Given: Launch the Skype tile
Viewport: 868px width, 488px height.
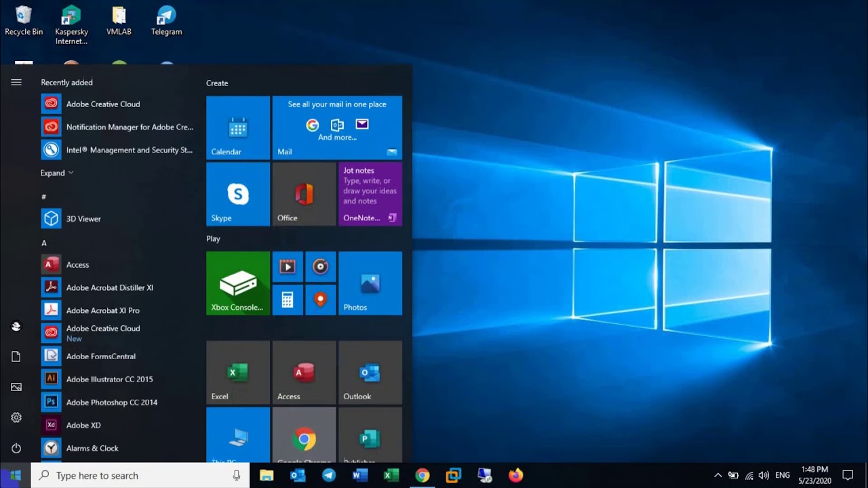Looking at the screenshot, I should pos(238,194).
